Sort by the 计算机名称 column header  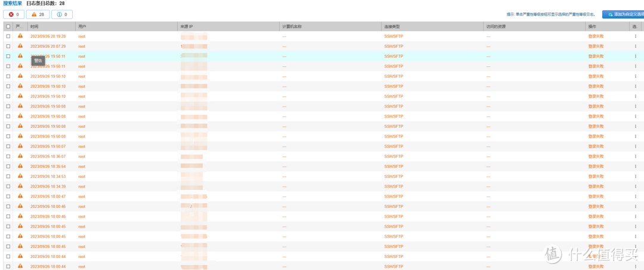click(x=330, y=26)
